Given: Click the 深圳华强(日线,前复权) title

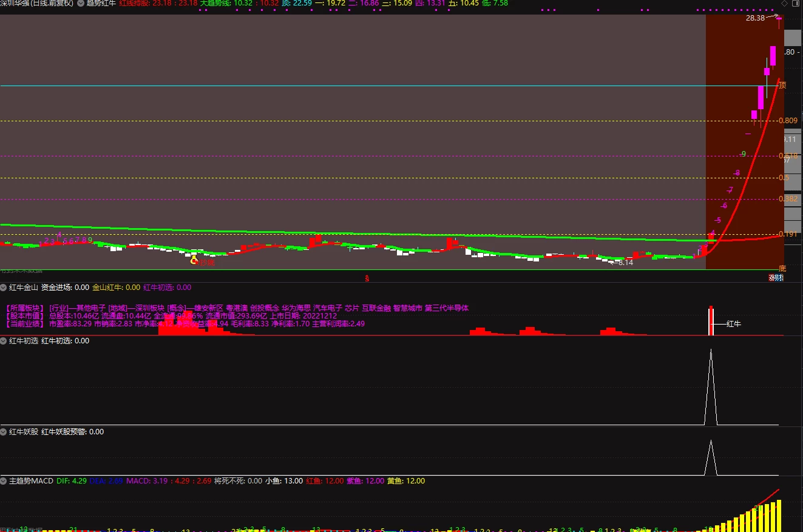Looking at the screenshot, I should click(37, 3).
